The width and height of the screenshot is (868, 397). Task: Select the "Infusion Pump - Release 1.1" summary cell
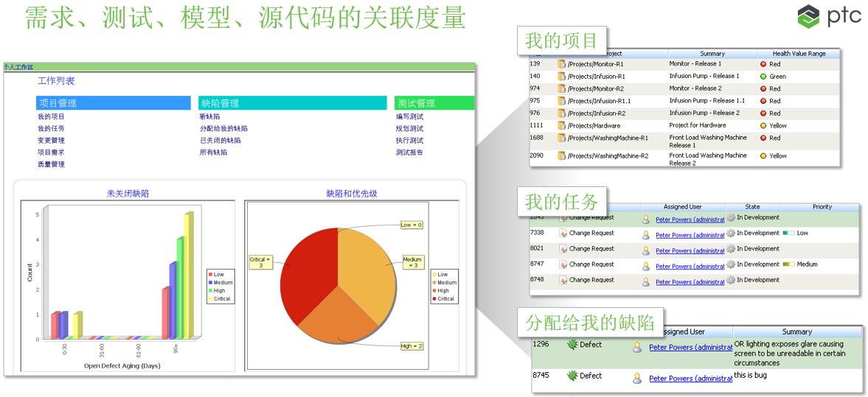(707, 101)
